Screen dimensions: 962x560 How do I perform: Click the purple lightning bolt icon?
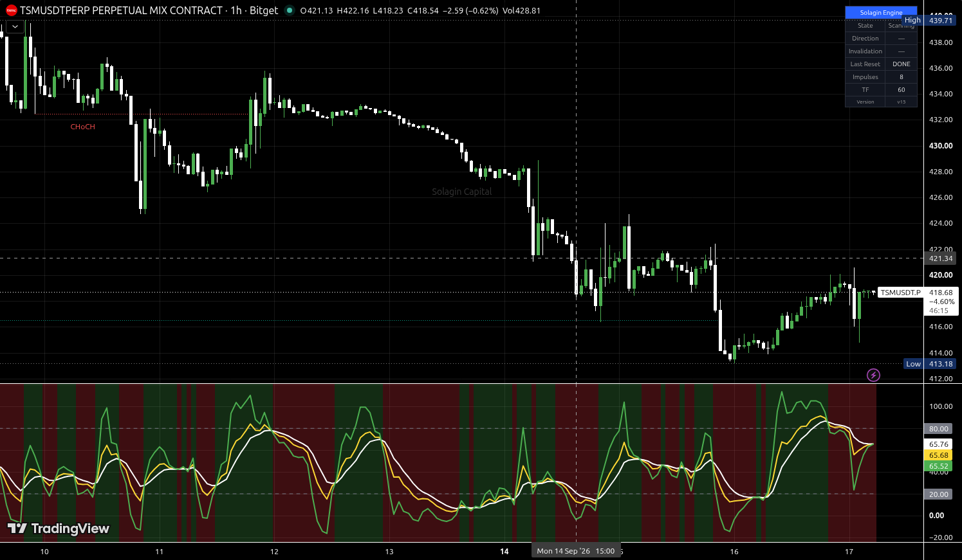pyautogui.click(x=873, y=375)
